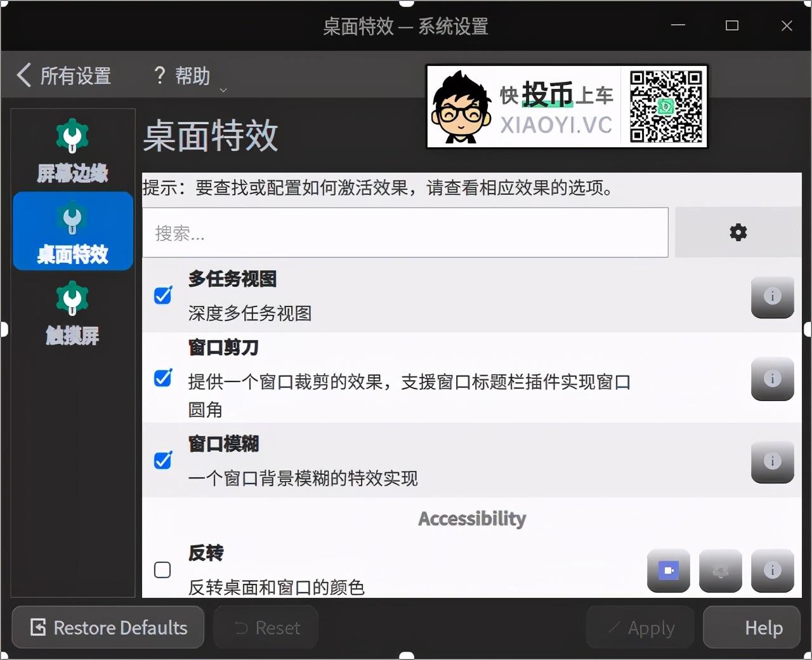This screenshot has width=812, height=660.
Task: View info for 窗口剪刀 effect
Action: [772, 379]
